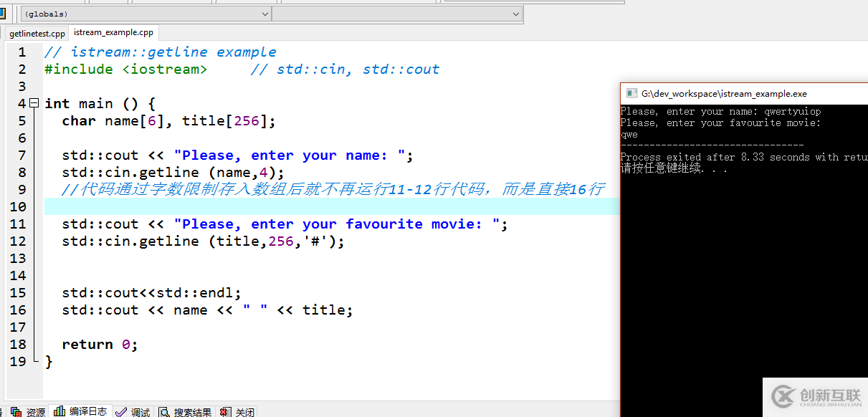This screenshot has width=868, height=417.
Task: Switch to the getlinetest.cpp tab
Action: [36, 32]
